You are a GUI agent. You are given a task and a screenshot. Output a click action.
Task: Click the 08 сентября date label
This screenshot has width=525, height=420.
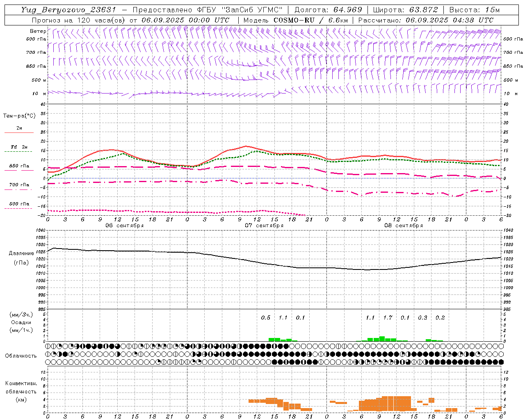(x=404, y=226)
